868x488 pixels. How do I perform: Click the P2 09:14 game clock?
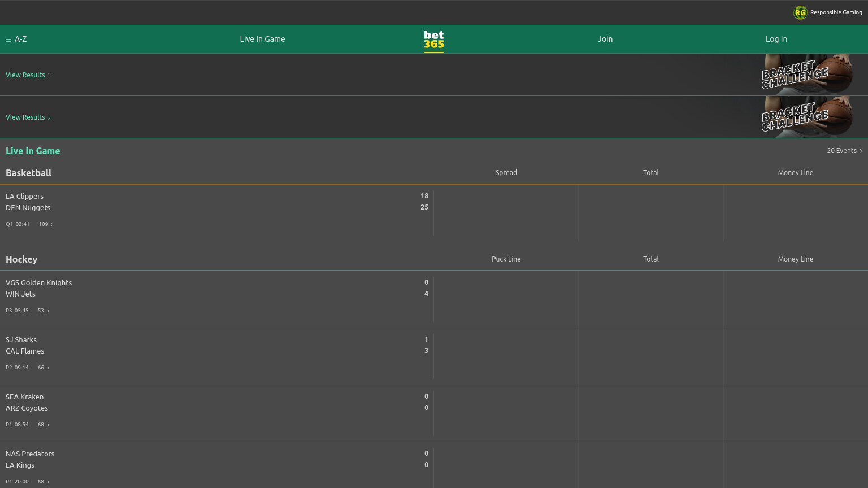click(x=17, y=368)
